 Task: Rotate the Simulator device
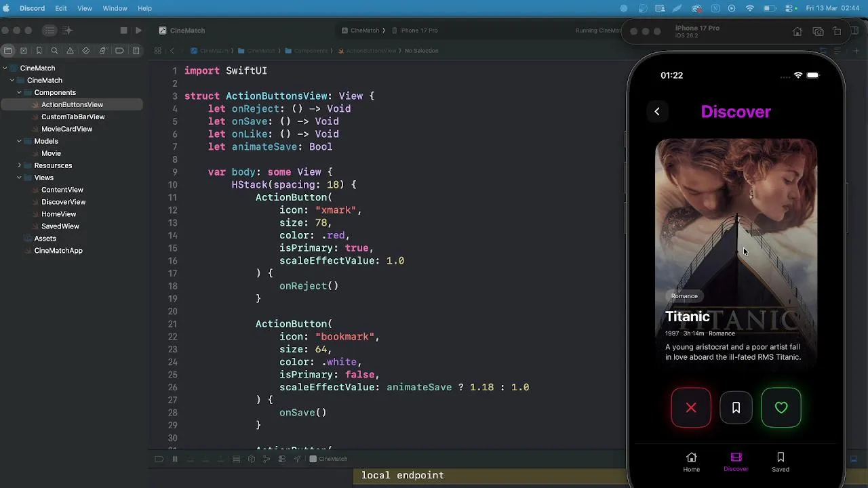tap(837, 32)
